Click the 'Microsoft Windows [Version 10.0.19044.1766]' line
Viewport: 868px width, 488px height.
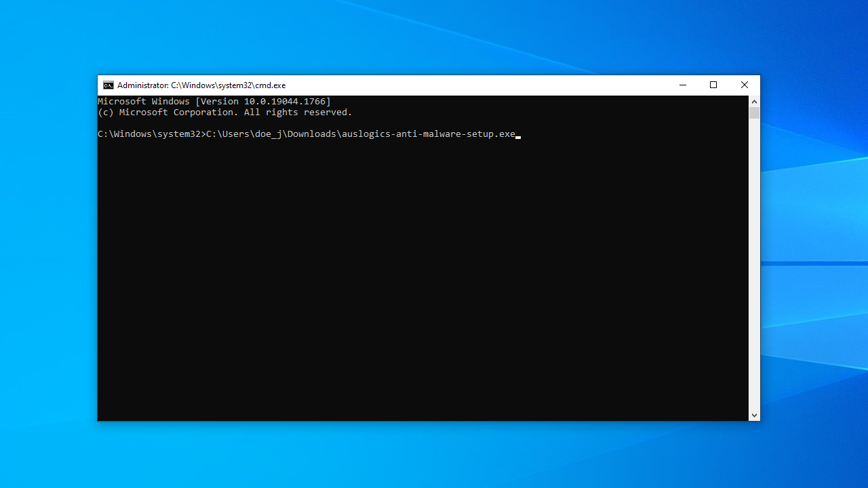click(214, 102)
